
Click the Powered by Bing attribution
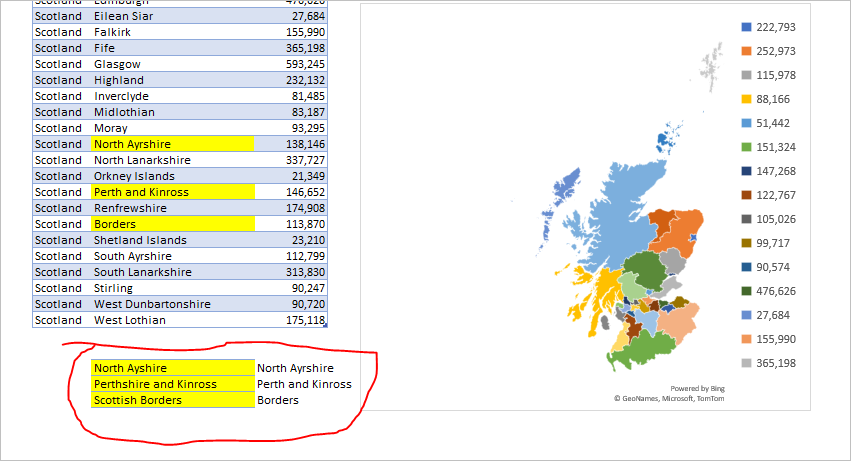pos(697,389)
